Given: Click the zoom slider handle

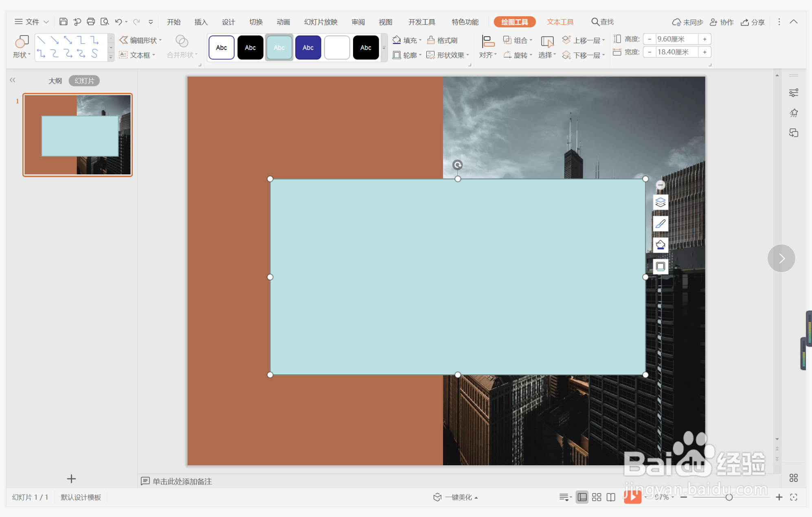Looking at the screenshot, I should pos(729,497).
